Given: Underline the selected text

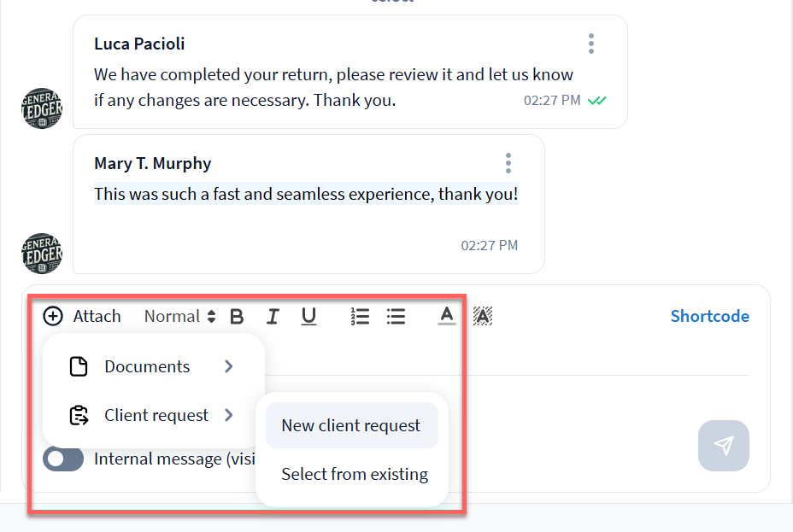Looking at the screenshot, I should 308,317.
